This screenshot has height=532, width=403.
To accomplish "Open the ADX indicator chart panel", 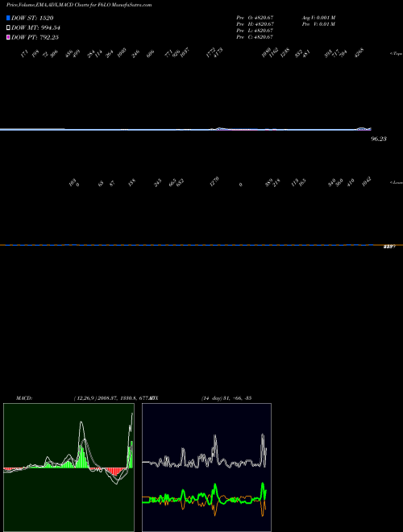I will coord(206,468).
